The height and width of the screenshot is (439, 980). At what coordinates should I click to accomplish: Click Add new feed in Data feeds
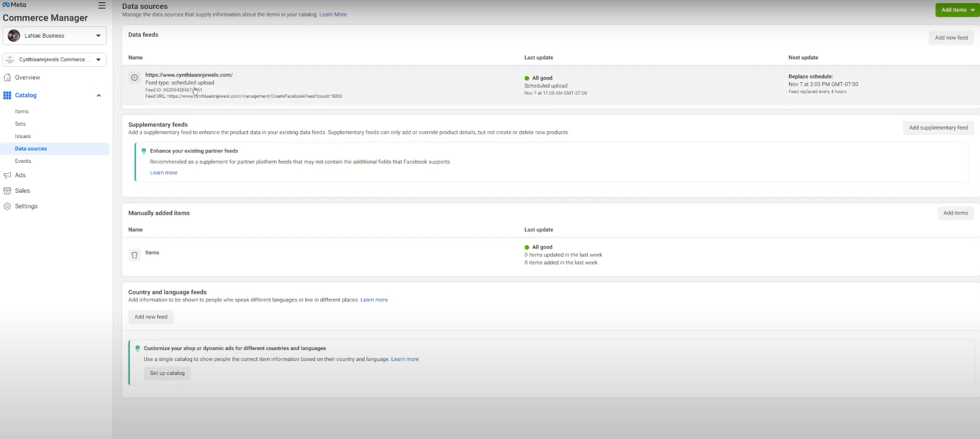click(951, 38)
